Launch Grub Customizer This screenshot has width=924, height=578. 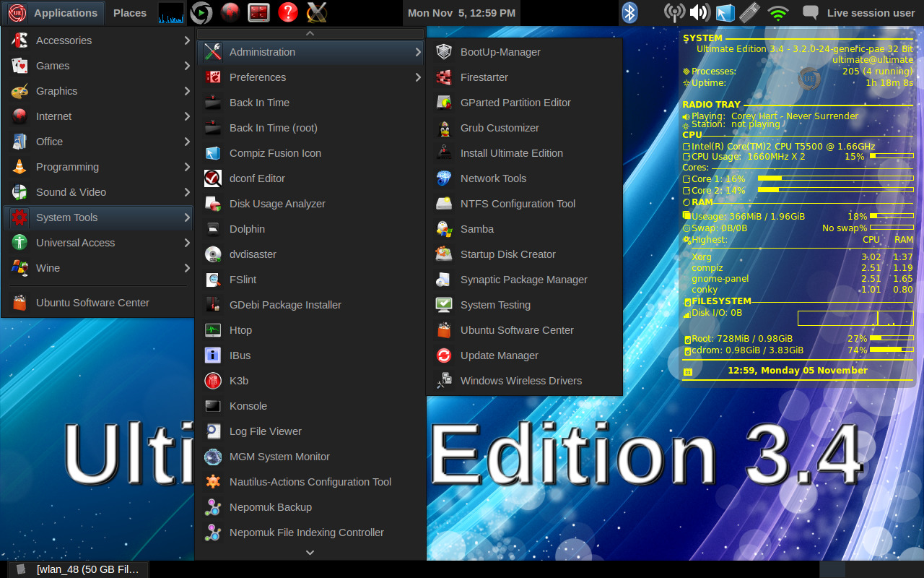coord(525,128)
